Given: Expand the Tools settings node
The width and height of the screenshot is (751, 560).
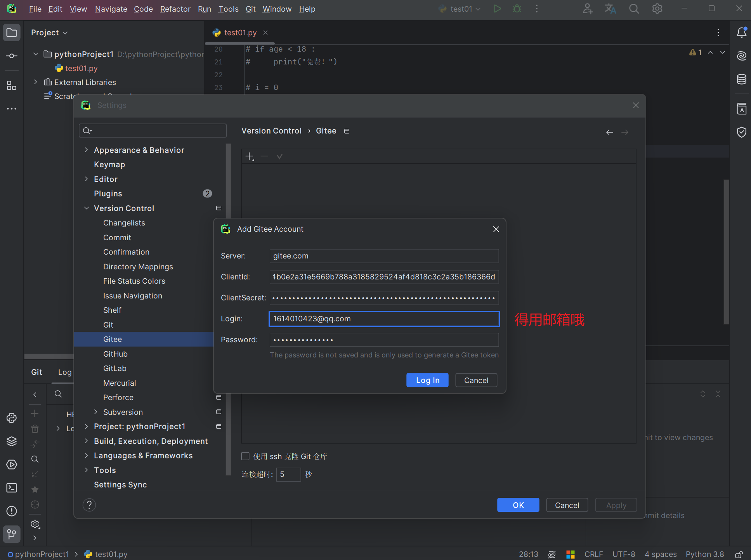Looking at the screenshot, I should pyautogui.click(x=87, y=470).
